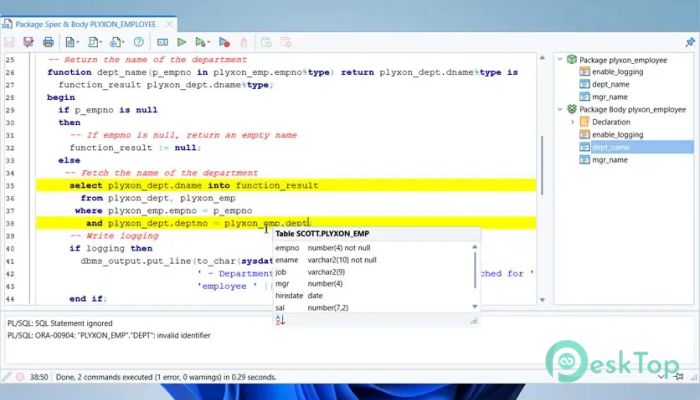The image size is (700, 400).
Task: Click the ORA-00904 invalid identifier error line
Action: coord(108,335)
